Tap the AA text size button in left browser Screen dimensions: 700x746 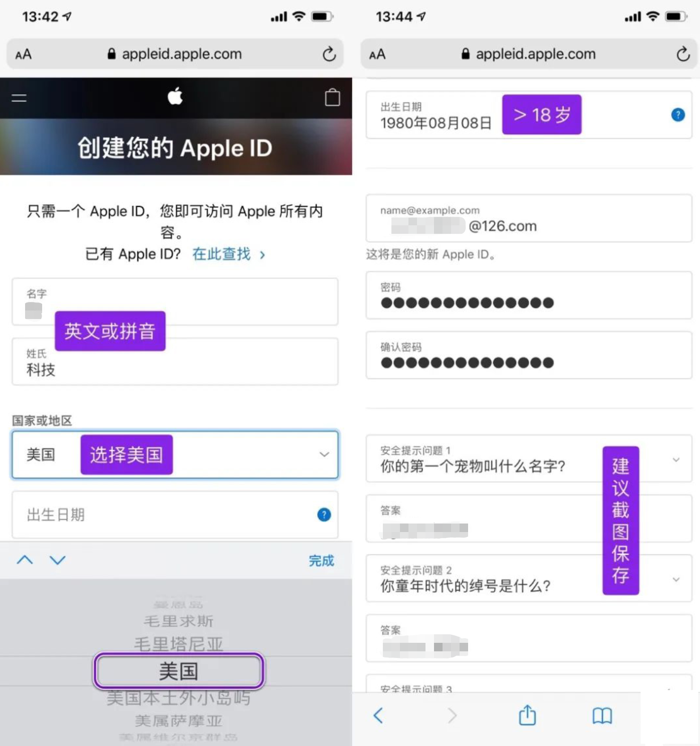coord(23,54)
